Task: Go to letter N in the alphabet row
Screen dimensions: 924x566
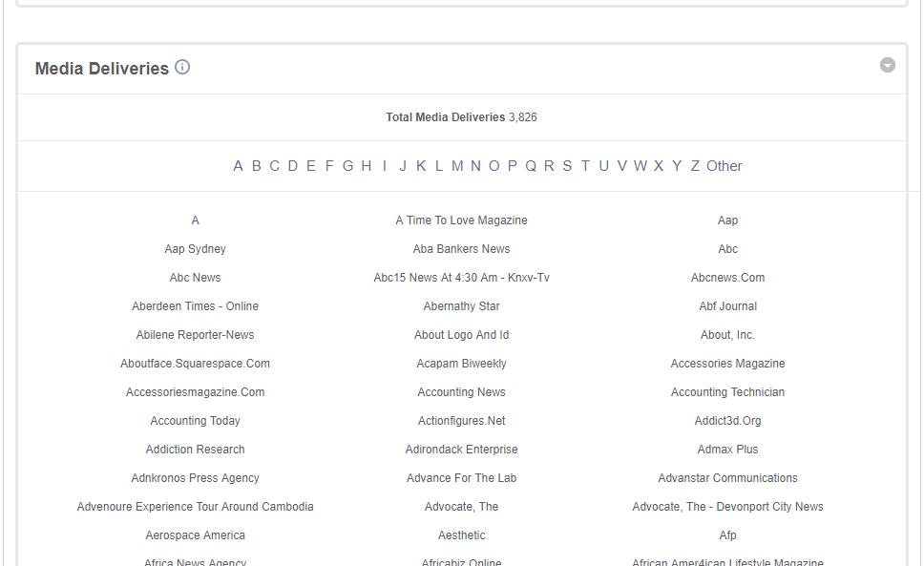Action: pos(476,166)
